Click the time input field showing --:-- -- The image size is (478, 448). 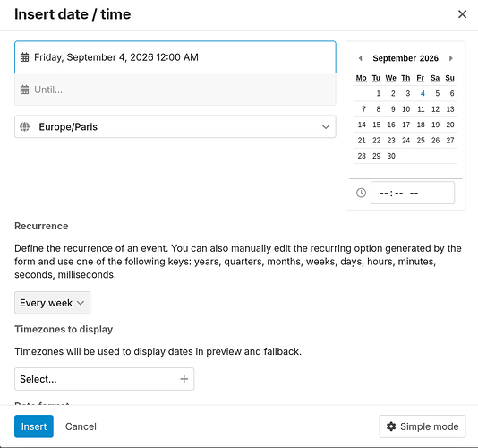point(413,193)
